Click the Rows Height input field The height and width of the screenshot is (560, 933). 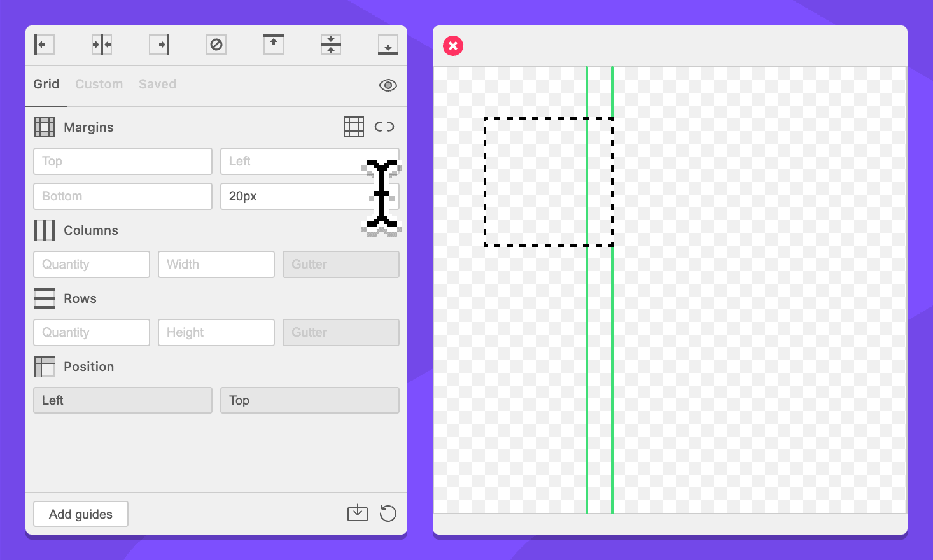pos(216,332)
